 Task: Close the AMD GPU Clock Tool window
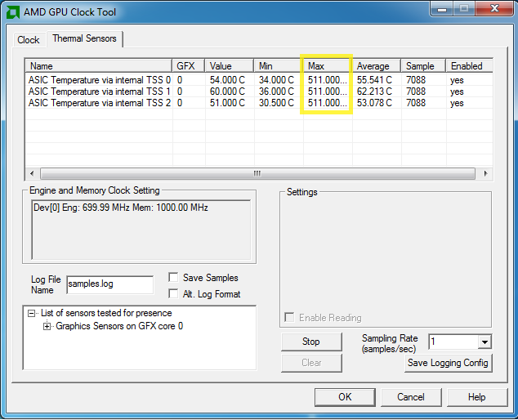(494, 8)
